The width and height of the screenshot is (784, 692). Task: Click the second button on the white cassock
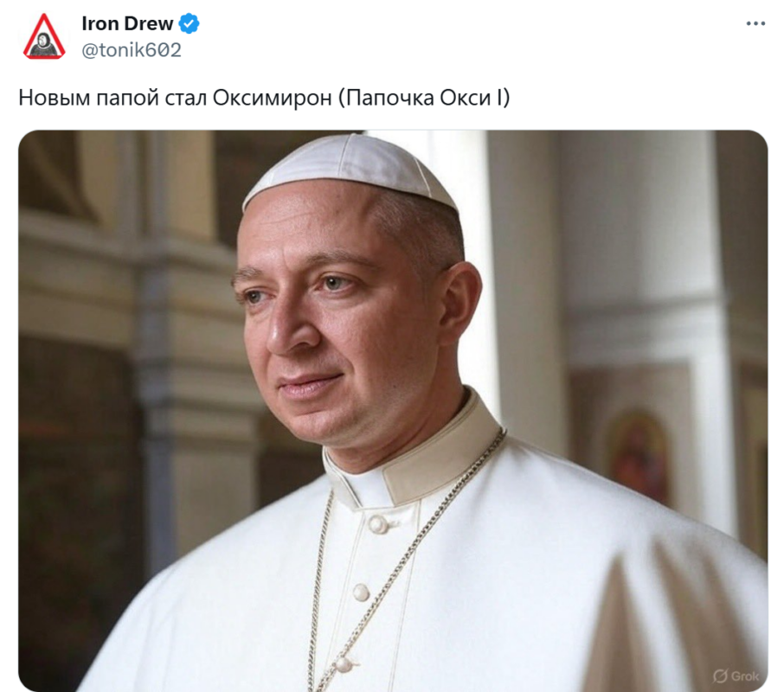pos(361,593)
